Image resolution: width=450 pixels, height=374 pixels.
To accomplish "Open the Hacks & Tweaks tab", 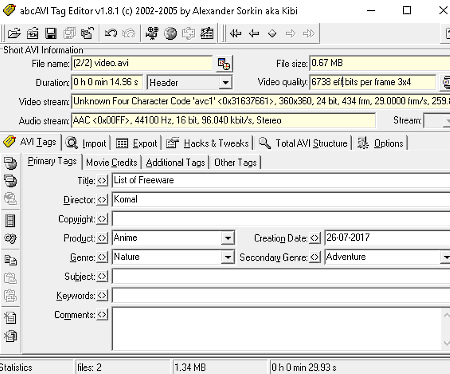I will click(207, 143).
